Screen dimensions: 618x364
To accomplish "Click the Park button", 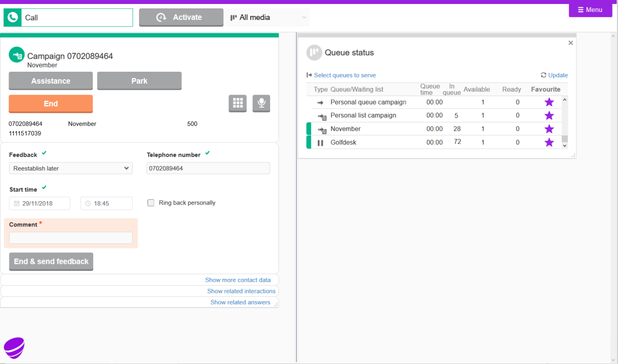I will 139,81.
